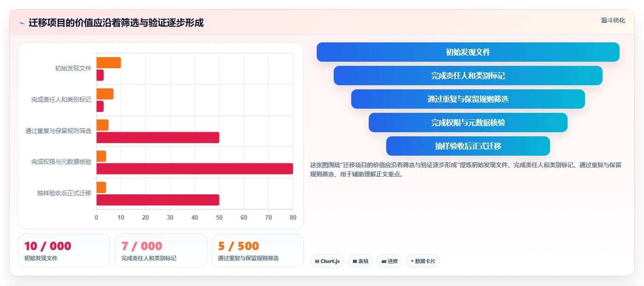Click the lightning icon beside the title

[x=22, y=23]
